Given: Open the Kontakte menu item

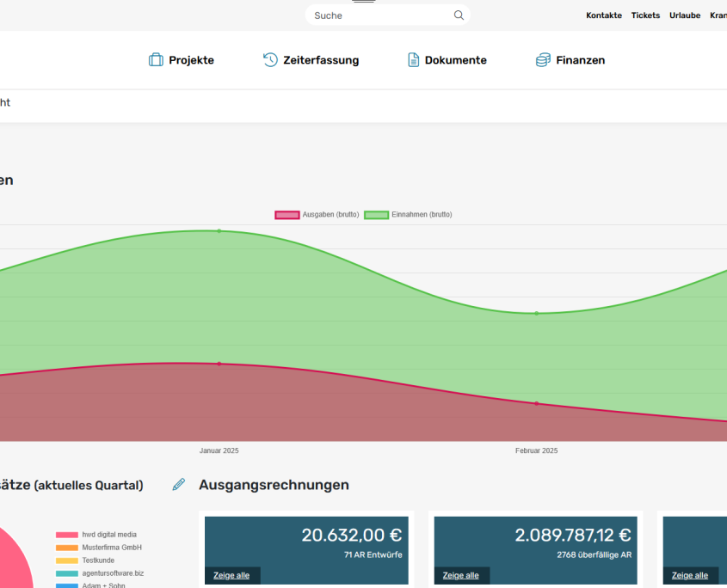Looking at the screenshot, I should click(604, 15).
